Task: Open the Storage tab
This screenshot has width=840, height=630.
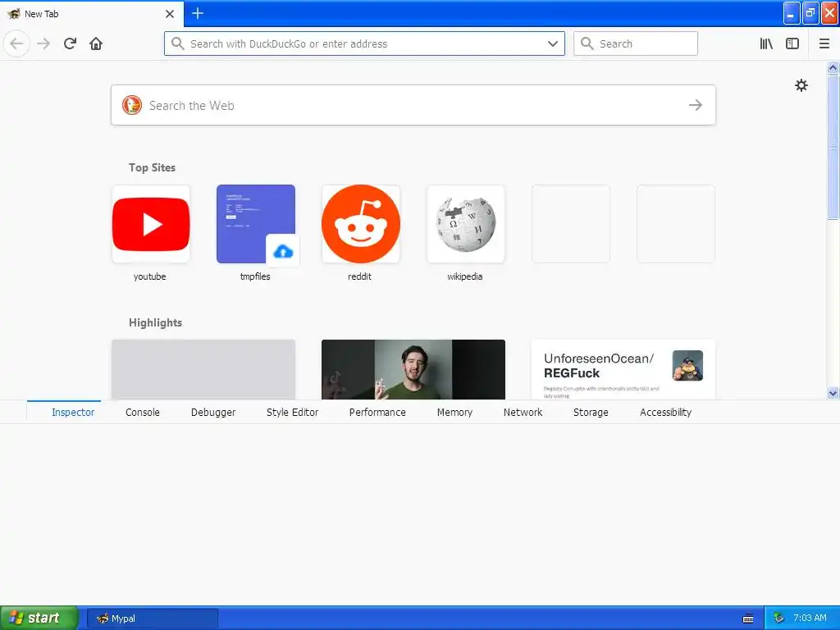Action: point(591,412)
